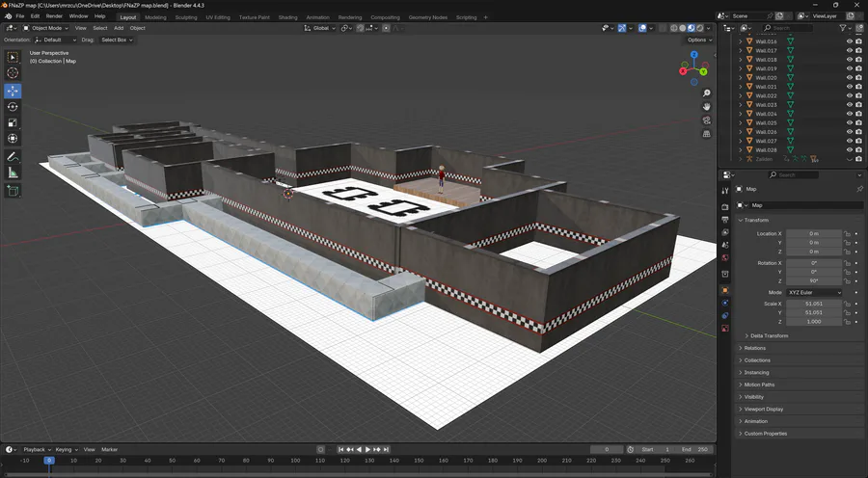Hide Wall.016 with its eye icon
The height and width of the screenshot is (478, 868).
(850, 41)
